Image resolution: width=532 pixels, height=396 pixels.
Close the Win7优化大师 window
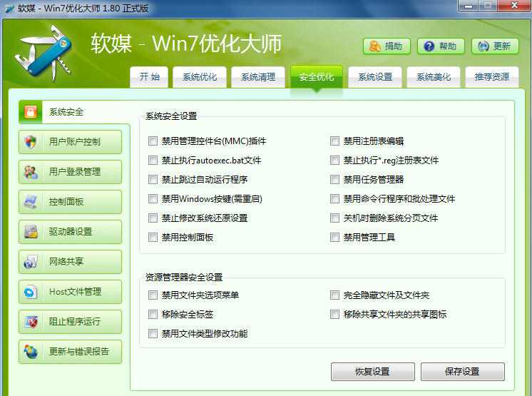click(514, 6)
